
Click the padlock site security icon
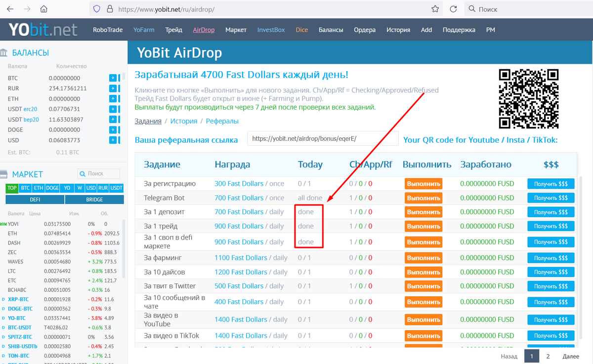[x=109, y=9]
